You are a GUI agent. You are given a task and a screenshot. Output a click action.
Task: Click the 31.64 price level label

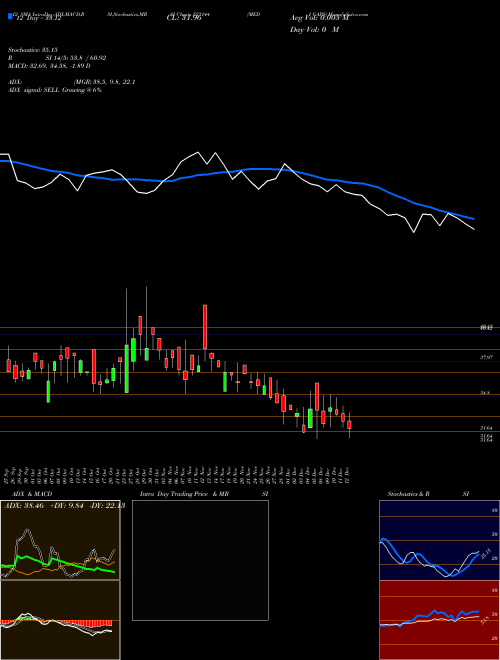coord(487,428)
